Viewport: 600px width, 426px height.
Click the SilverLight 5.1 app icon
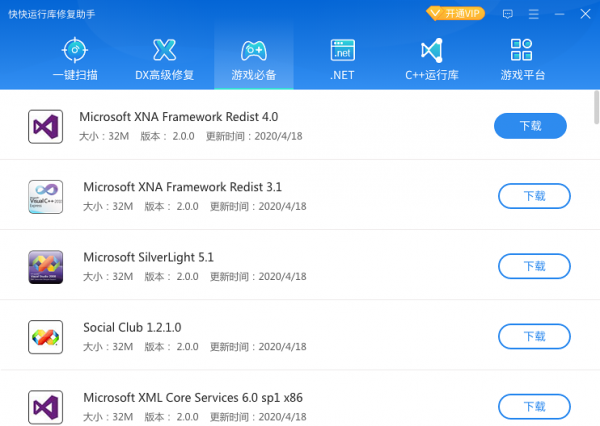click(x=45, y=266)
